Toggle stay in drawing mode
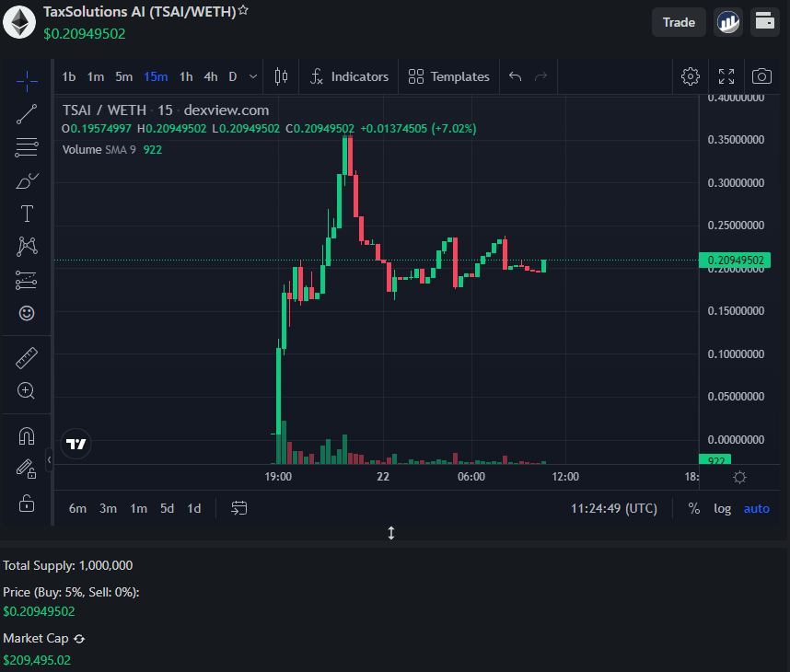The height and width of the screenshot is (672, 790). (x=27, y=469)
